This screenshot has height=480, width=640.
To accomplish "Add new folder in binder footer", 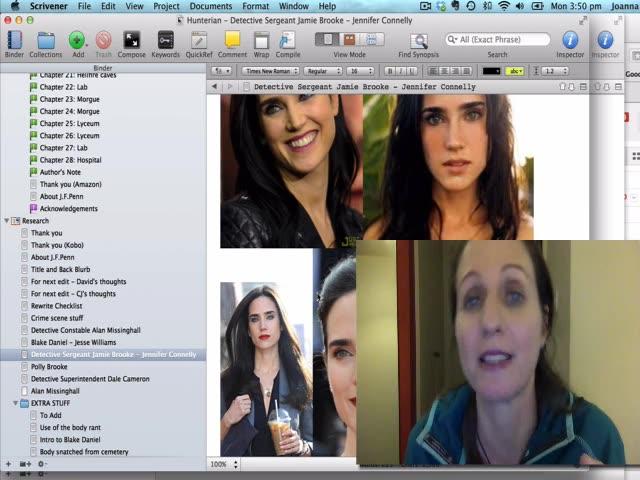I will tap(25, 464).
